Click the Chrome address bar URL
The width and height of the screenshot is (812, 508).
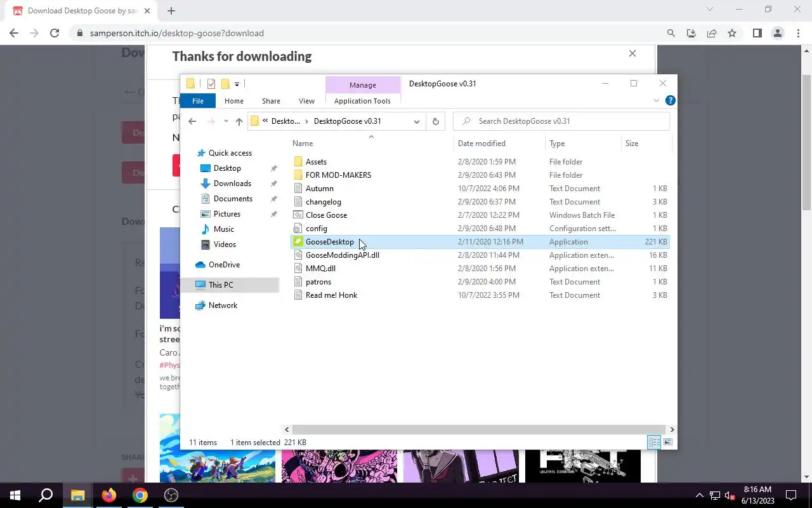point(176,33)
